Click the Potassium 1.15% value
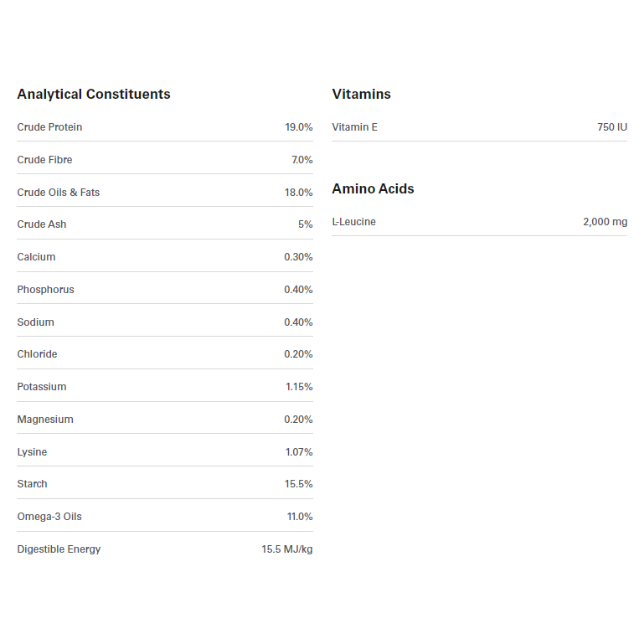The image size is (644, 644). click(x=299, y=387)
